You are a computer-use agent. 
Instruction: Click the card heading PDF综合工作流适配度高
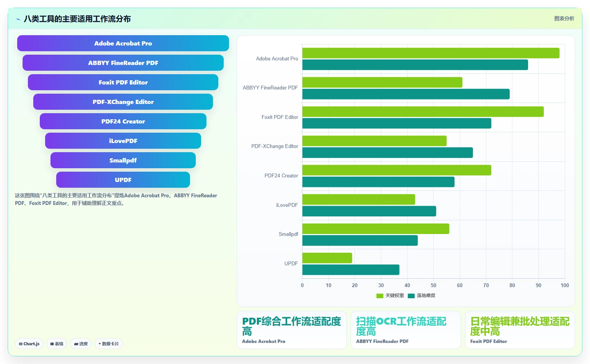point(292,326)
